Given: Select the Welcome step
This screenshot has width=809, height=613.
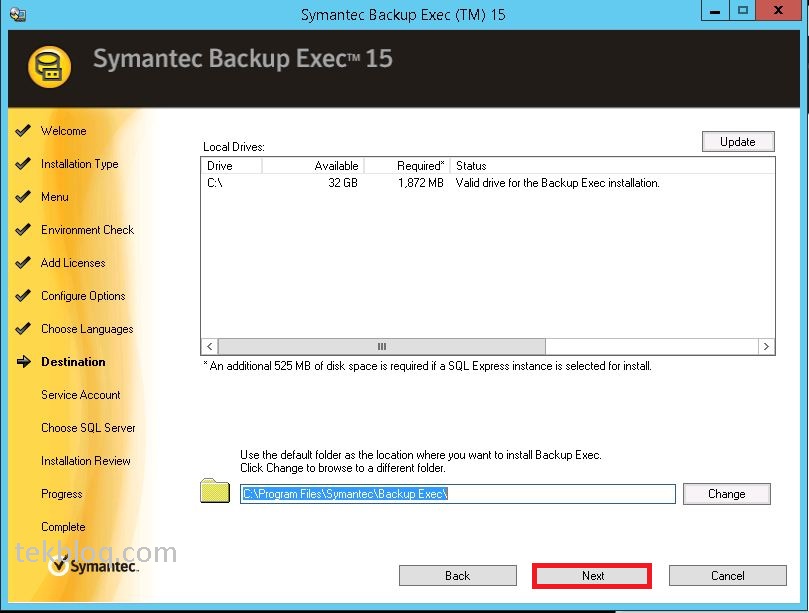Looking at the screenshot, I should coord(63,131).
